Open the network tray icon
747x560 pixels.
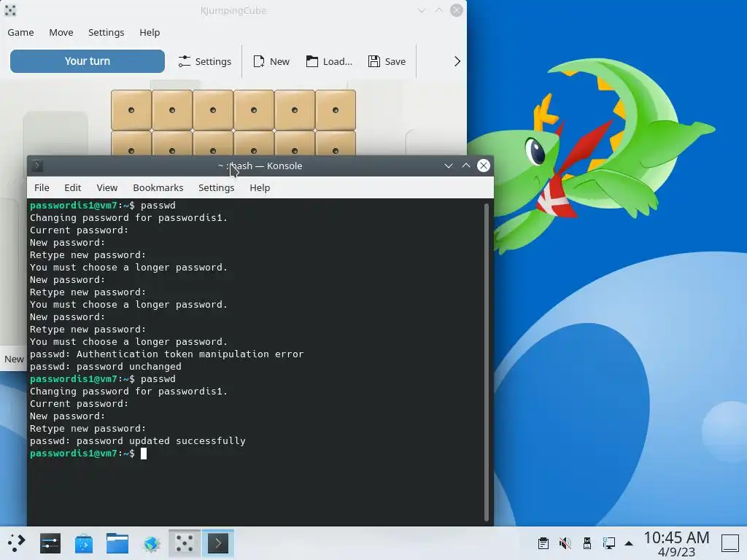coord(609,543)
